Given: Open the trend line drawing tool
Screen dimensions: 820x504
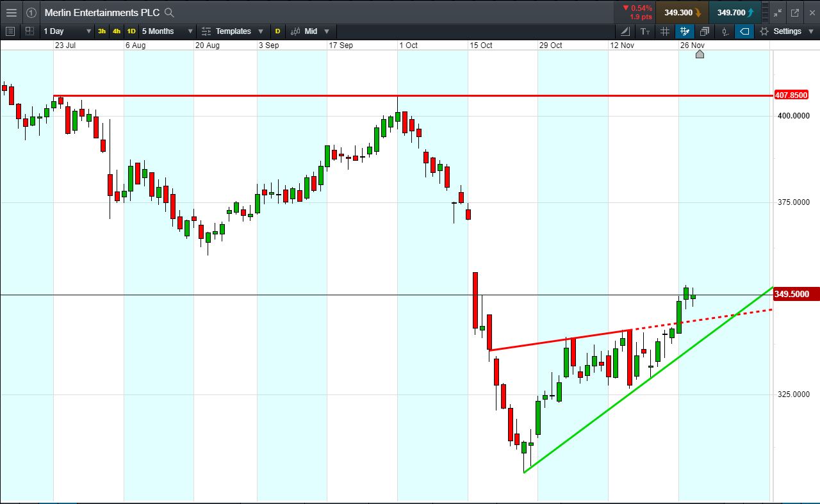Looking at the screenshot, I should point(625,31).
